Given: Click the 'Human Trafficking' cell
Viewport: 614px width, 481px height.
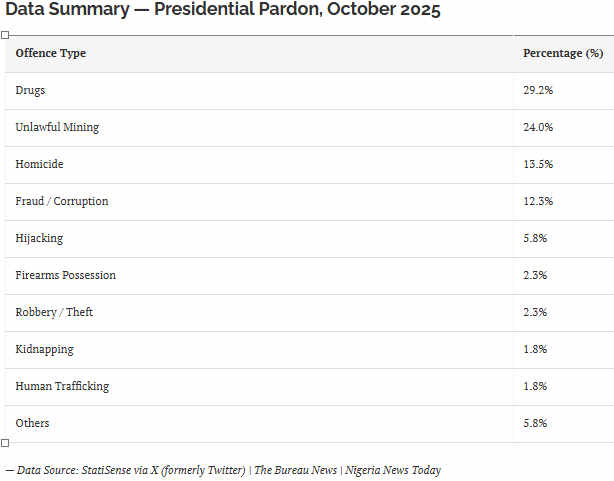Looking at the screenshot, I should pyautogui.click(x=62, y=386).
